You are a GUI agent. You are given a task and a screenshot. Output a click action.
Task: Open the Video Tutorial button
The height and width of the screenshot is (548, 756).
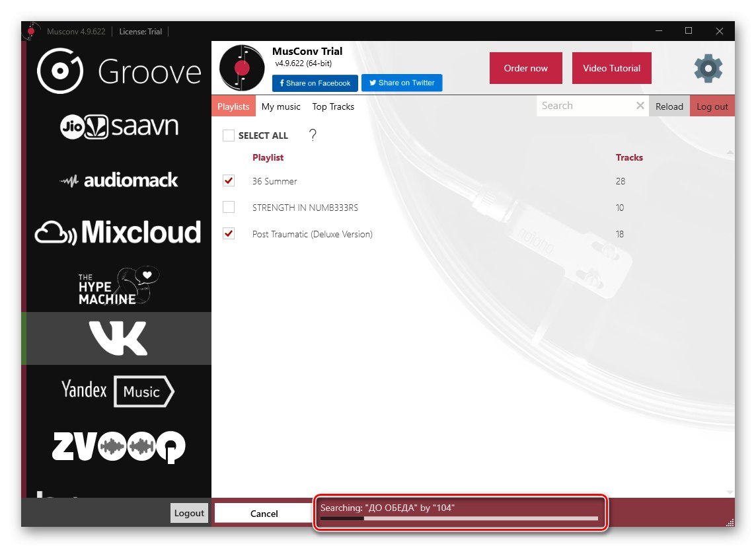coord(611,68)
